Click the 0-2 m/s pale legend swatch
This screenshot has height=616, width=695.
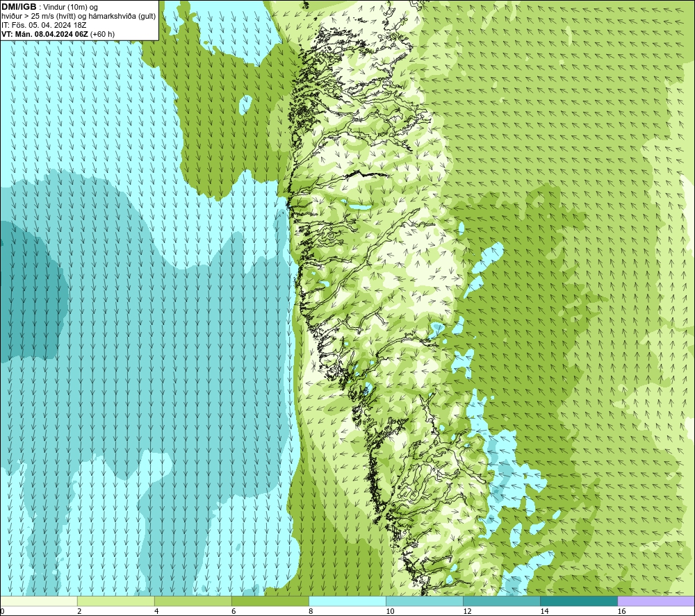click(38, 601)
